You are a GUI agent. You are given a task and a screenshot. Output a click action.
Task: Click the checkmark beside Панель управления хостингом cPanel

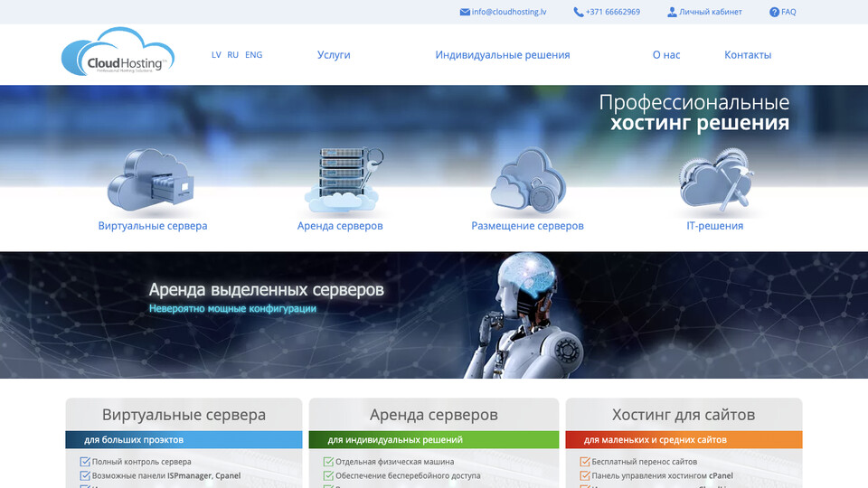click(x=585, y=475)
